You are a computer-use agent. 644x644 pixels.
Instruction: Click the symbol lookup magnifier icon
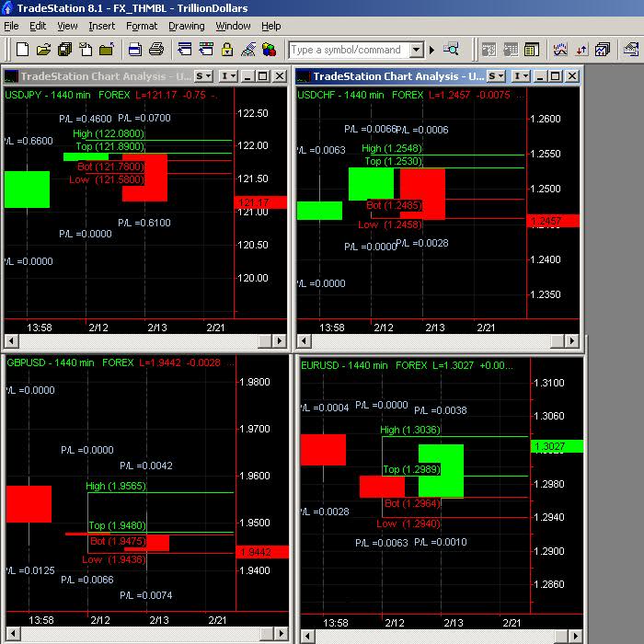451,50
